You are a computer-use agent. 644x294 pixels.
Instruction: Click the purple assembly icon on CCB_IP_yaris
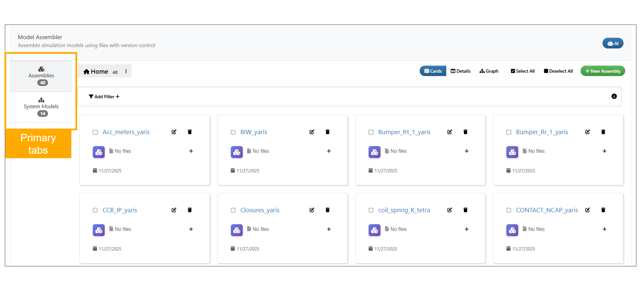pyautogui.click(x=99, y=230)
